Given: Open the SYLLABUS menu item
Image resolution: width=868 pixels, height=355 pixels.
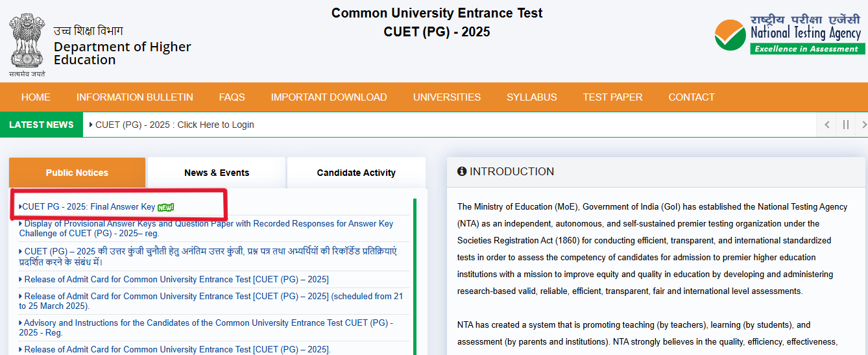Looking at the screenshot, I should click(x=532, y=97).
